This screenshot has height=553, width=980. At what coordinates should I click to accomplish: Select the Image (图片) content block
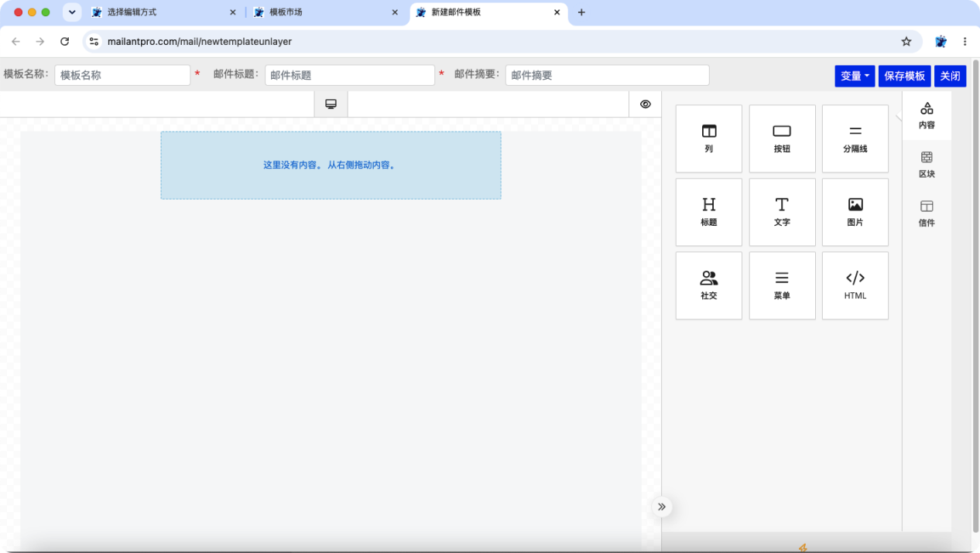[x=855, y=212]
